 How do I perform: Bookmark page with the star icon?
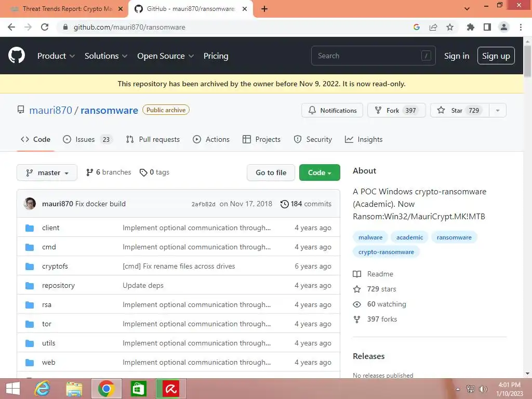tap(450, 27)
